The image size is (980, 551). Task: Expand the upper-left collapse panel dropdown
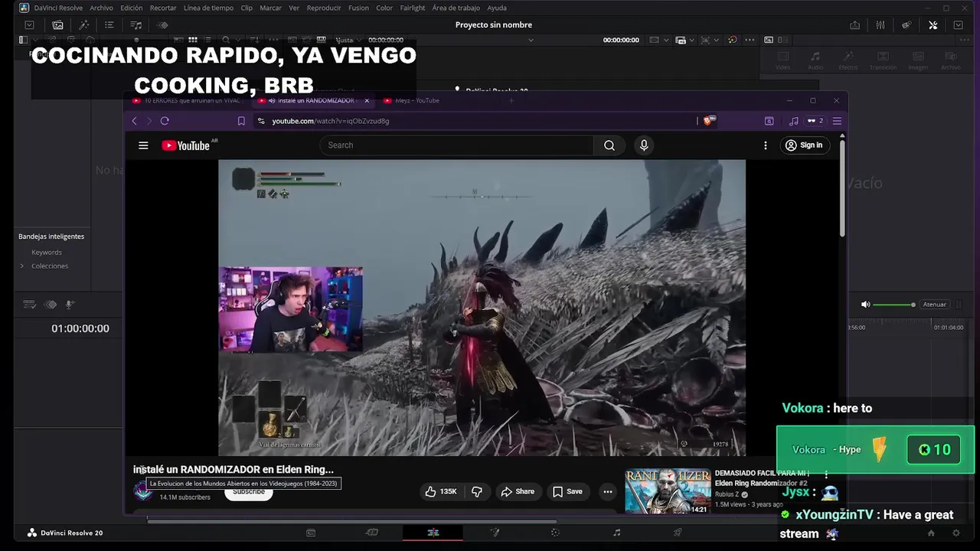tap(29, 25)
